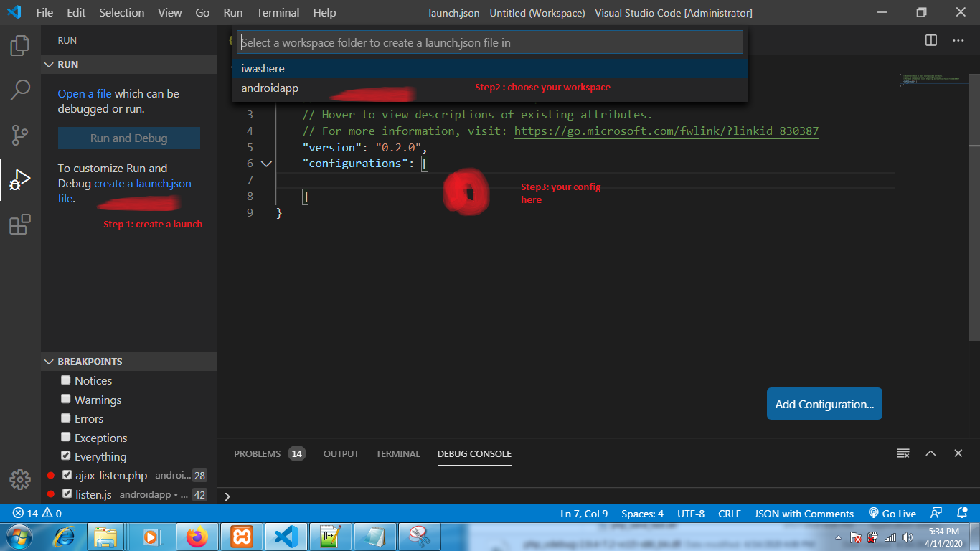
Task: Change indentation setting Spaces: 4
Action: [642, 514]
